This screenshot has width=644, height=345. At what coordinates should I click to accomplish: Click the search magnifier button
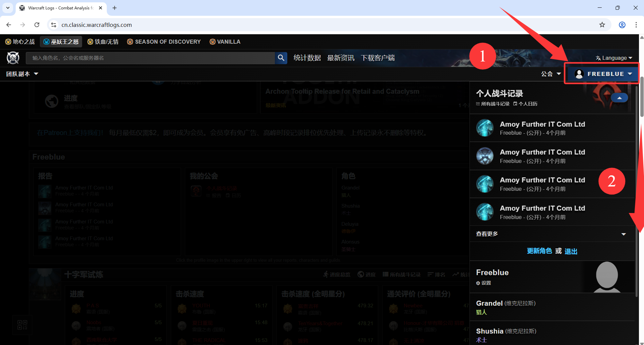281,58
